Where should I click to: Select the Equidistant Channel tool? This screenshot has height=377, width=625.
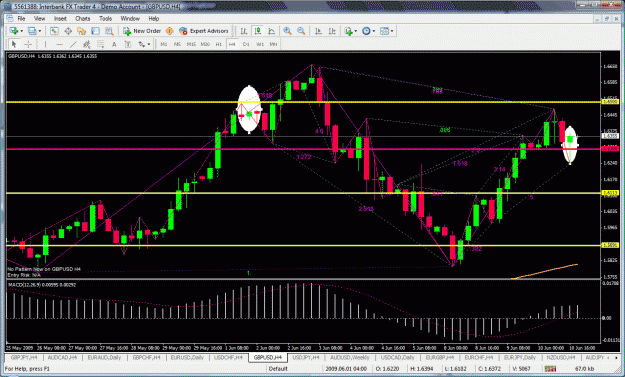[86, 44]
